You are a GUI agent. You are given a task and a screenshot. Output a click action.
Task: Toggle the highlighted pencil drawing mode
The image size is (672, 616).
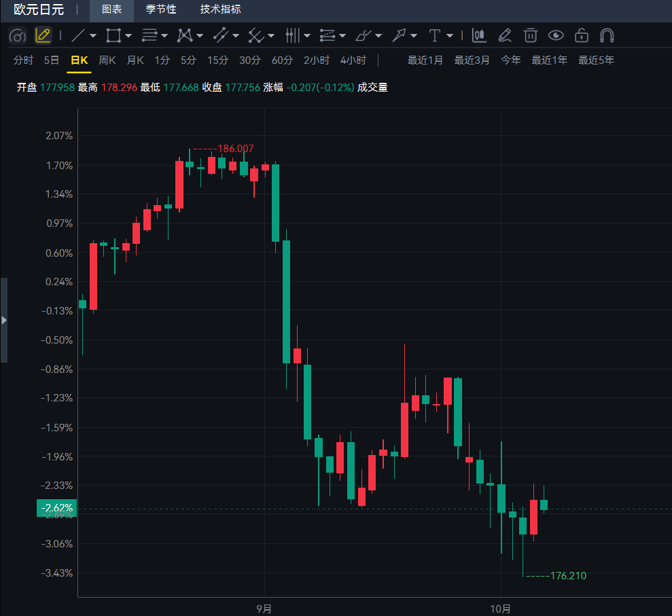click(x=43, y=35)
